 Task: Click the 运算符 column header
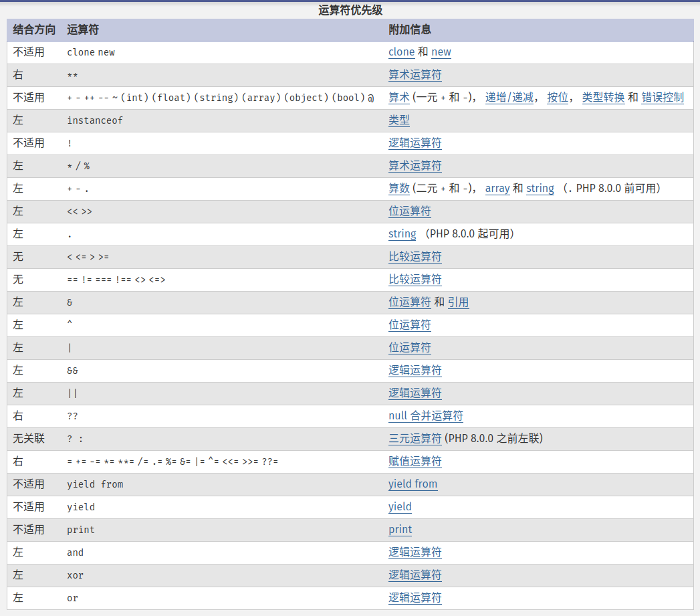(83, 30)
